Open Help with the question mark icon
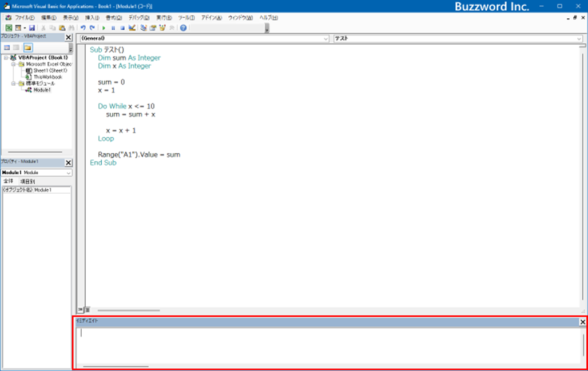Screen dimensions: 588x371 click(183, 27)
